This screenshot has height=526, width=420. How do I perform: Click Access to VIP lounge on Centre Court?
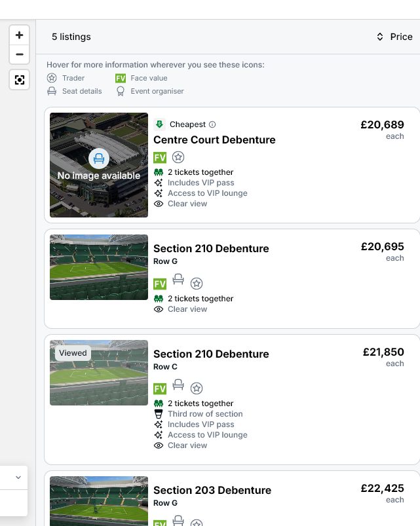[207, 193]
